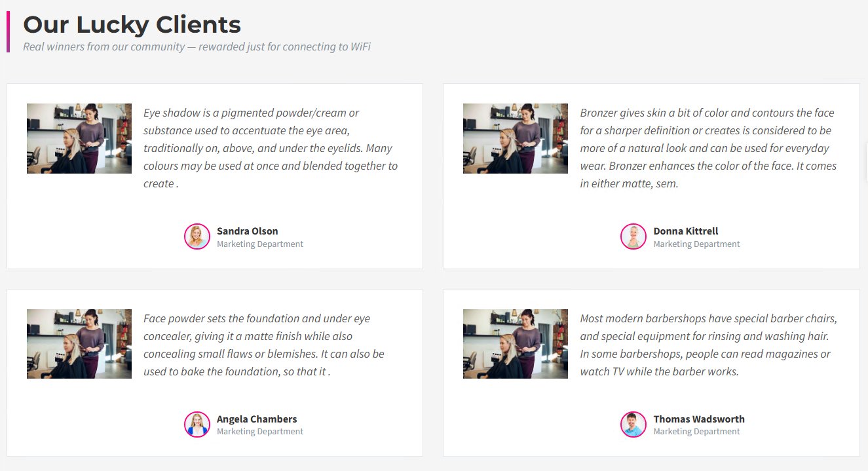The image size is (868, 471).
Task: Select the Thomas Wadsworth name
Action: (698, 419)
